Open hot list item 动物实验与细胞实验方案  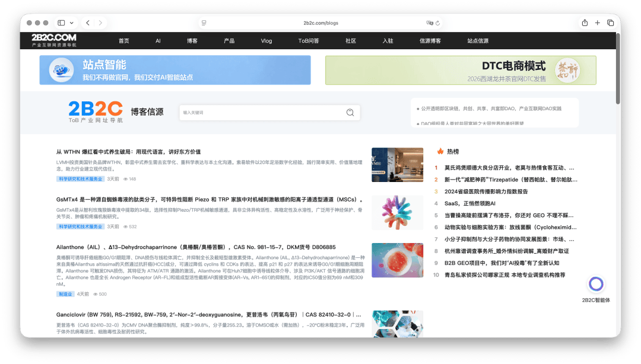(510, 227)
